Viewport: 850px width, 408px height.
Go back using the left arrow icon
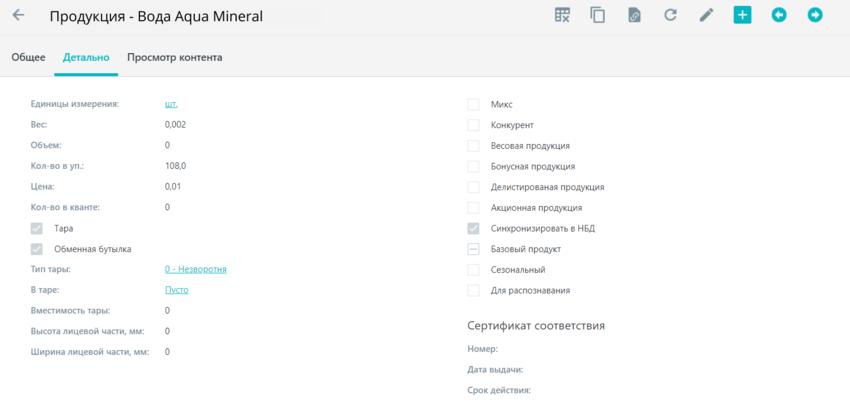click(18, 15)
